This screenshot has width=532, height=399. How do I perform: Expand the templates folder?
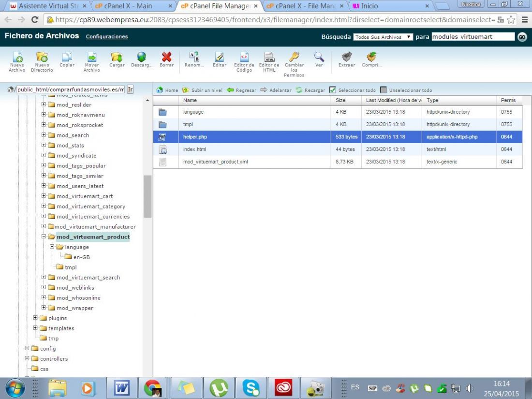click(x=35, y=328)
